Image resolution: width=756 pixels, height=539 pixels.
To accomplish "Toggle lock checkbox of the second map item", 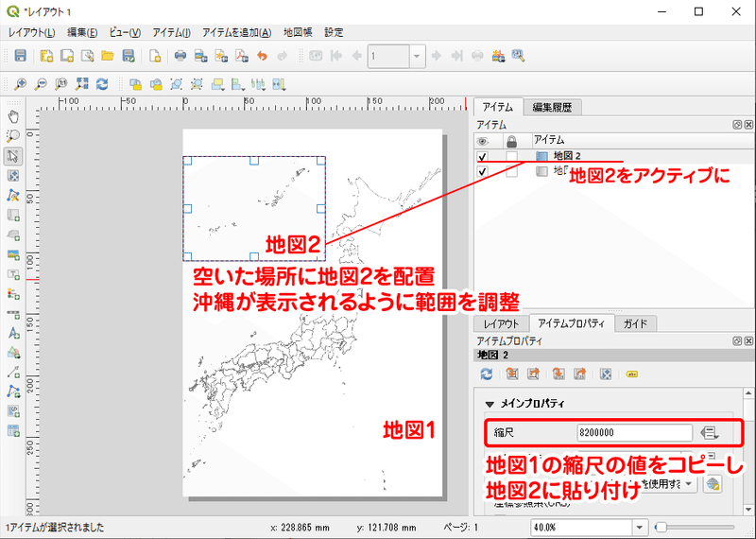I will (511, 171).
